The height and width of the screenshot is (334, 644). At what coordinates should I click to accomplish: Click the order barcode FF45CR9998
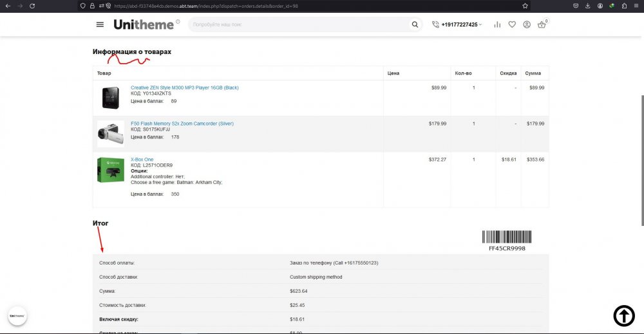[x=507, y=241]
